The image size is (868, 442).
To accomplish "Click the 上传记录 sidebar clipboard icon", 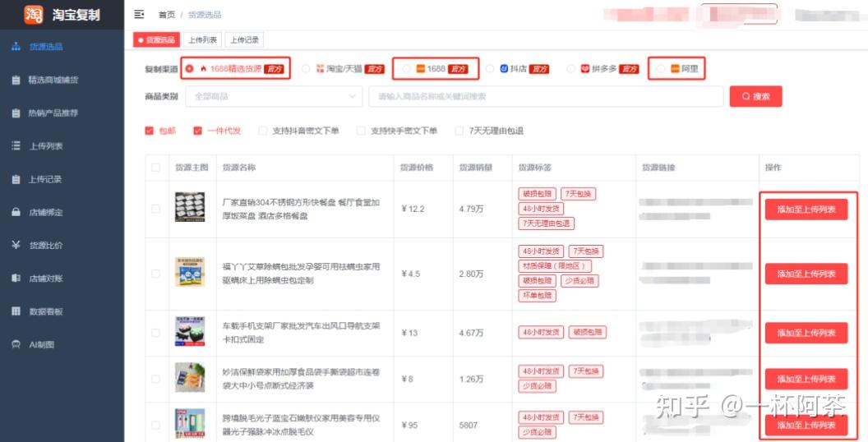I will [x=16, y=179].
